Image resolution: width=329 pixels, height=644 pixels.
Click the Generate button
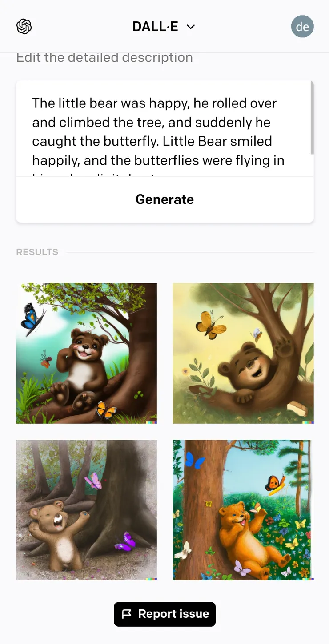point(165,199)
